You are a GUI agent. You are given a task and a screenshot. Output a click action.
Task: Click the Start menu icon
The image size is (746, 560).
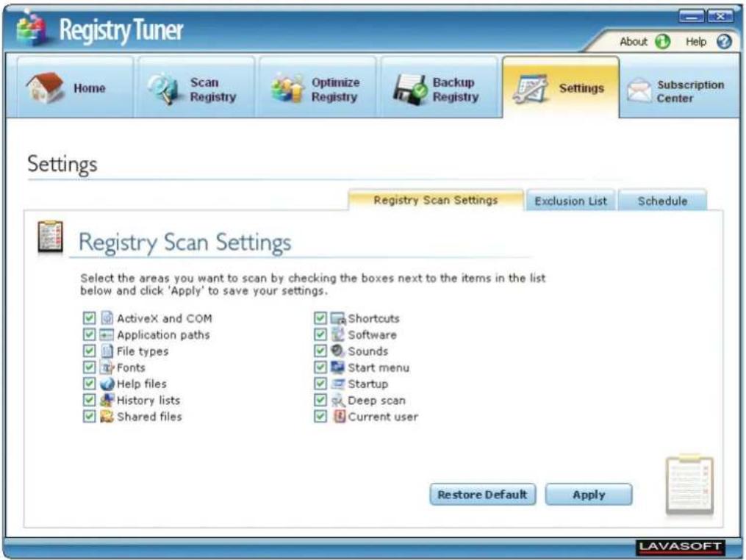[x=338, y=367]
